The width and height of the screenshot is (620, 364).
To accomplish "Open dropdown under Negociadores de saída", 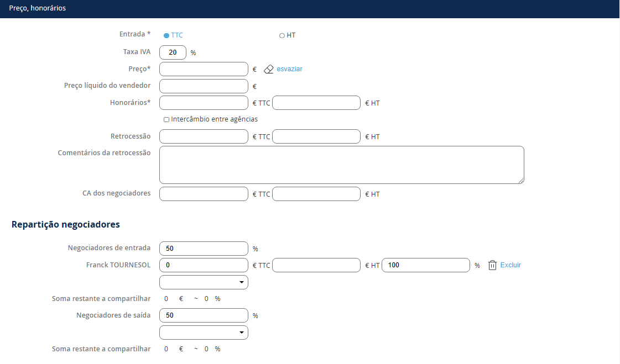I will [x=204, y=333].
